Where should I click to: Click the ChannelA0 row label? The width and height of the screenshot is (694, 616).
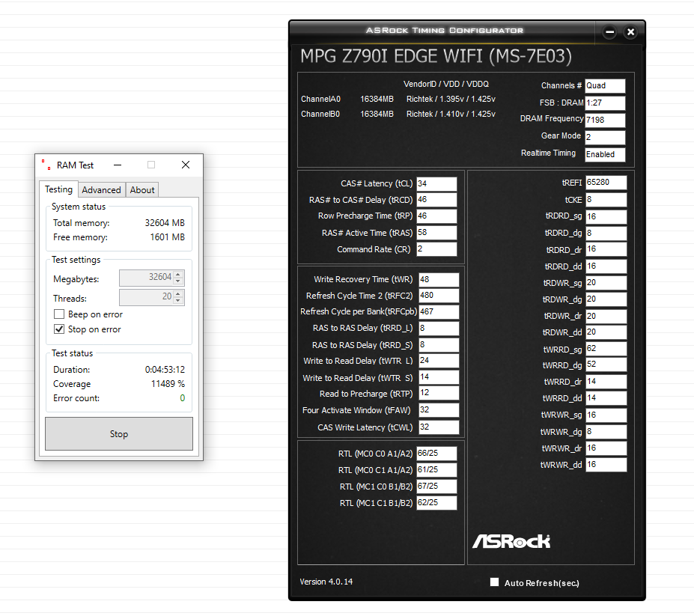(x=320, y=99)
